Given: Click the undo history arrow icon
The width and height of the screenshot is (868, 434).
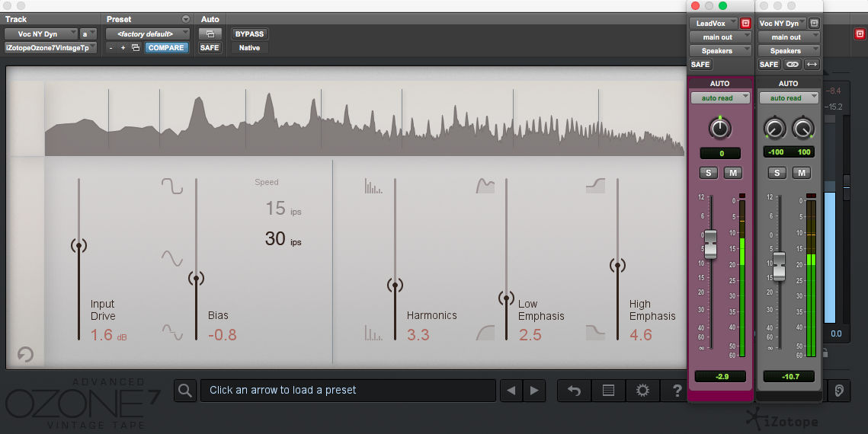Looking at the screenshot, I should coord(574,391).
